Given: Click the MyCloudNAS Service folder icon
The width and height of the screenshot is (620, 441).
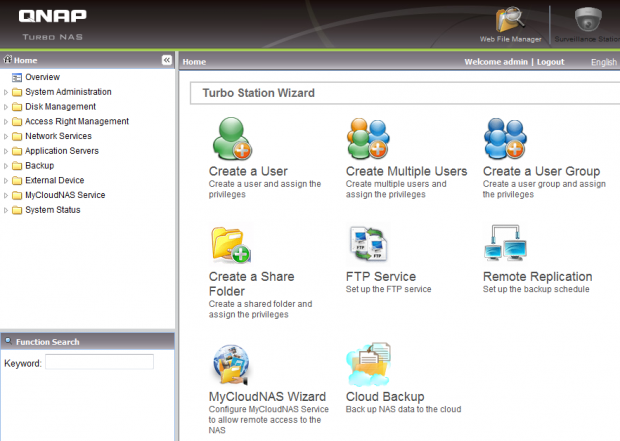Looking at the screenshot, I should [17, 195].
